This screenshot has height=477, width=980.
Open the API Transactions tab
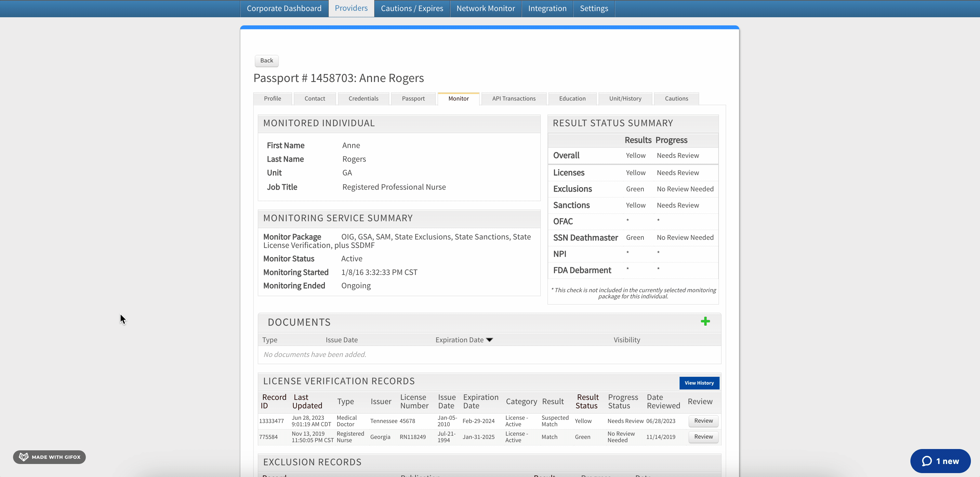click(514, 99)
